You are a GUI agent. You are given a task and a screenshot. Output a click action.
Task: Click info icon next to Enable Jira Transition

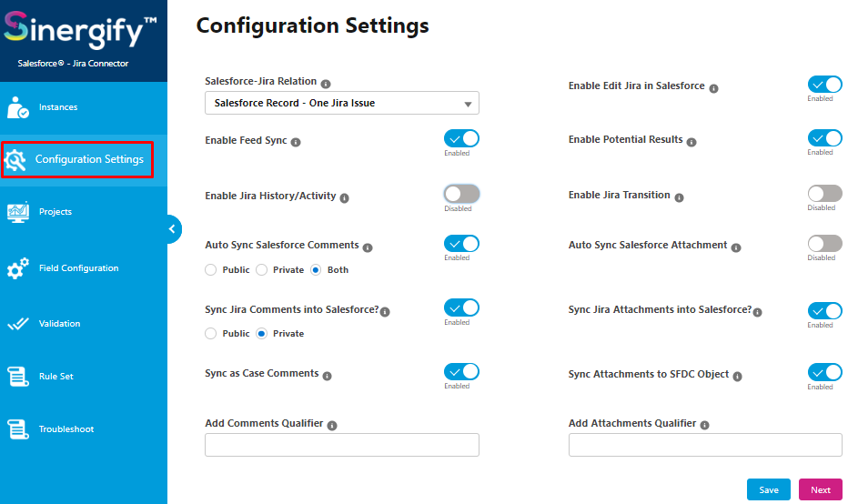pos(679,197)
